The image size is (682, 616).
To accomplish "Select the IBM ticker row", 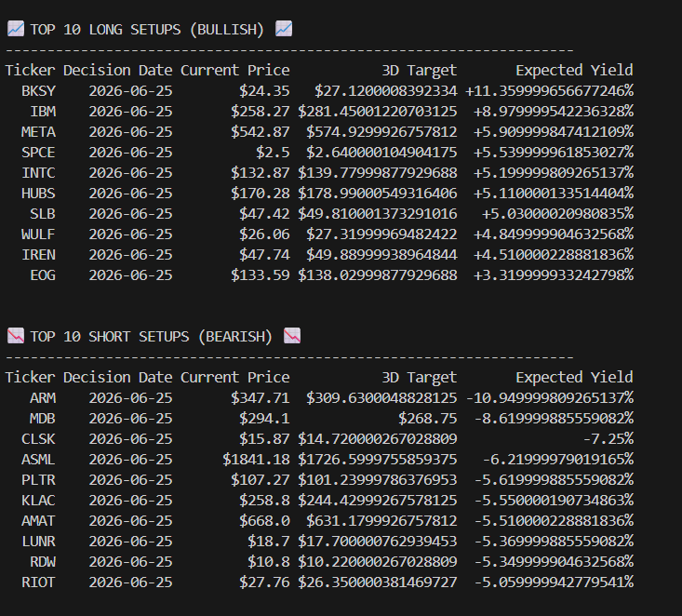I will tap(319, 112).
